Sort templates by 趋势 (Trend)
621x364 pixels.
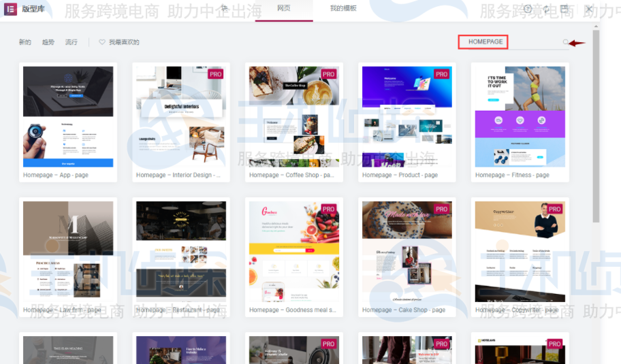48,42
